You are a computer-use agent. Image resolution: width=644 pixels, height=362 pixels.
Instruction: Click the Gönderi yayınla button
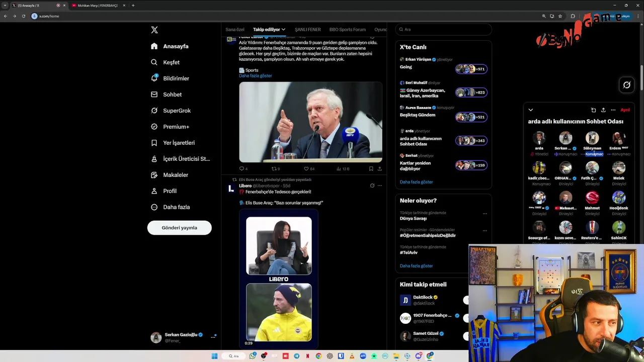[x=179, y=228]
